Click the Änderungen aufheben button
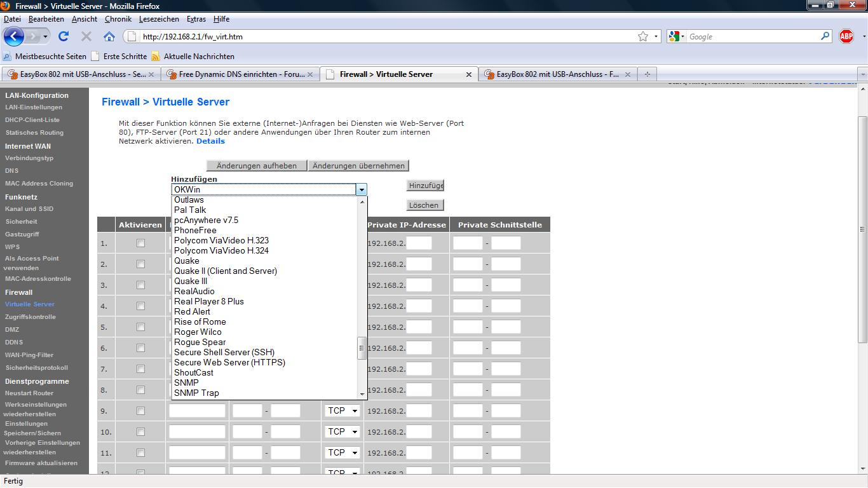The image size is (868, 488). click(257, 166)
